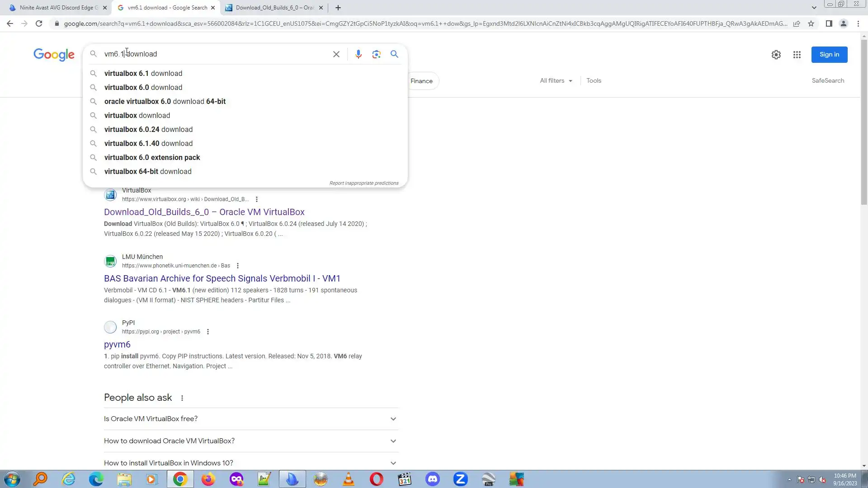Open the All filters dropdown
This screenshot has height=488, width=868.
click(x=556, y=80)
